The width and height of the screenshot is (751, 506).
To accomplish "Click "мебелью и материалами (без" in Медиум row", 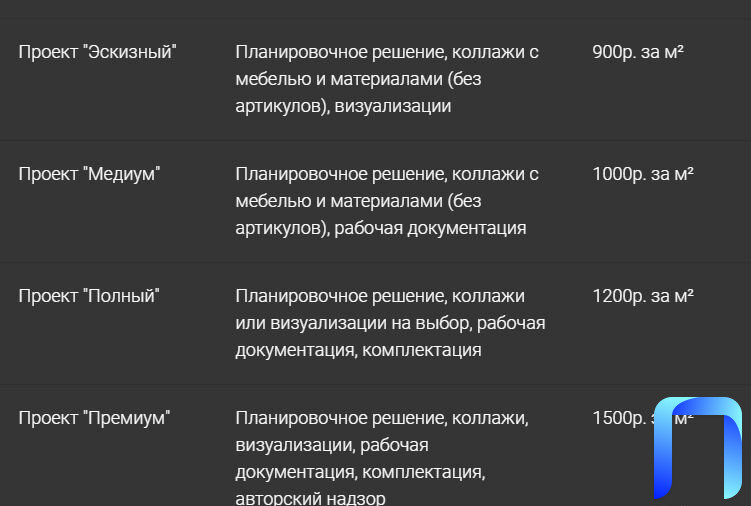I will (x=358, y=201).
